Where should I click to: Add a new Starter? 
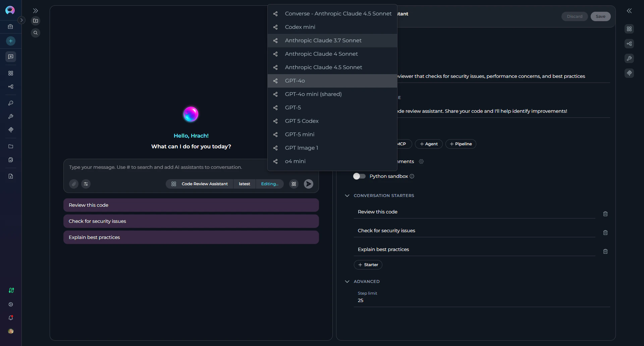368,264
